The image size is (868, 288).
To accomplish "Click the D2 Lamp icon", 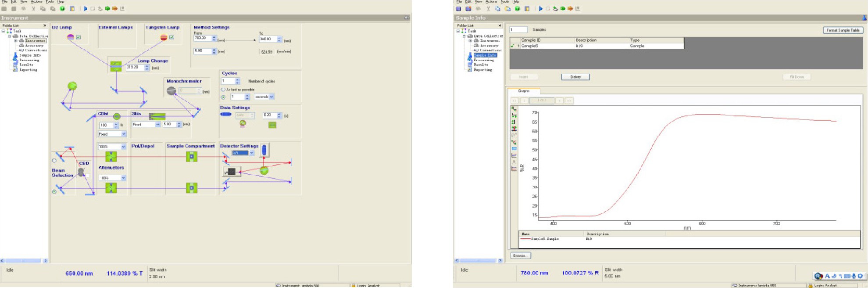I will (x=71, y=37).
